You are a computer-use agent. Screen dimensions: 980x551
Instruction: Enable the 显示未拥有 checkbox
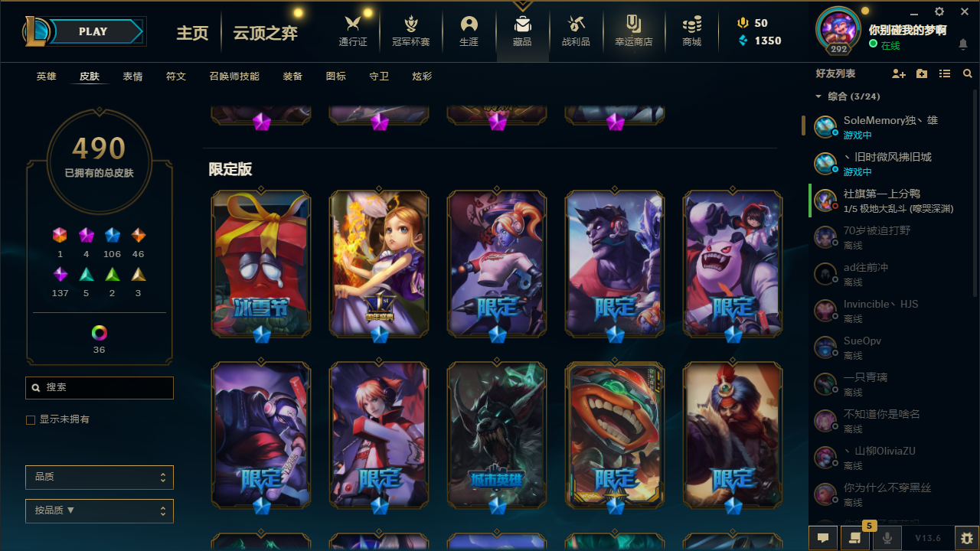(31, 420)
